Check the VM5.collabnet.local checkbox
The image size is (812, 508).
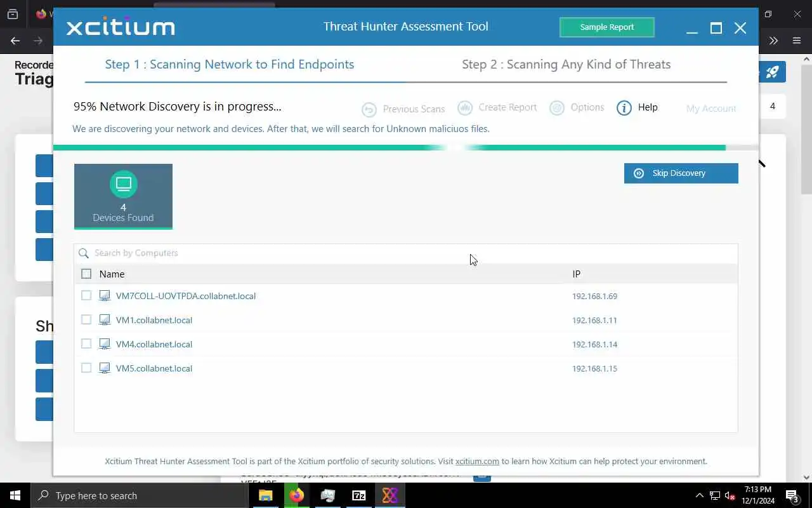tap(86, 368)
